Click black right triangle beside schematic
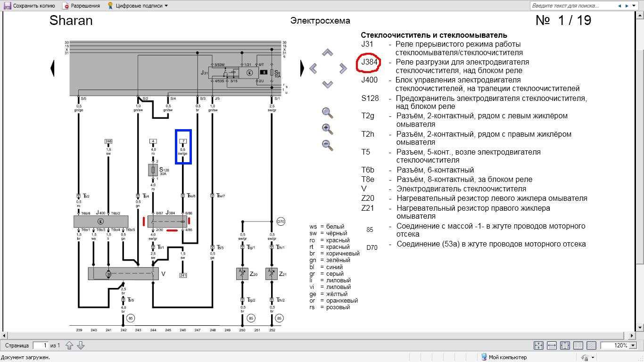644x362 pixels. (303, 68)
